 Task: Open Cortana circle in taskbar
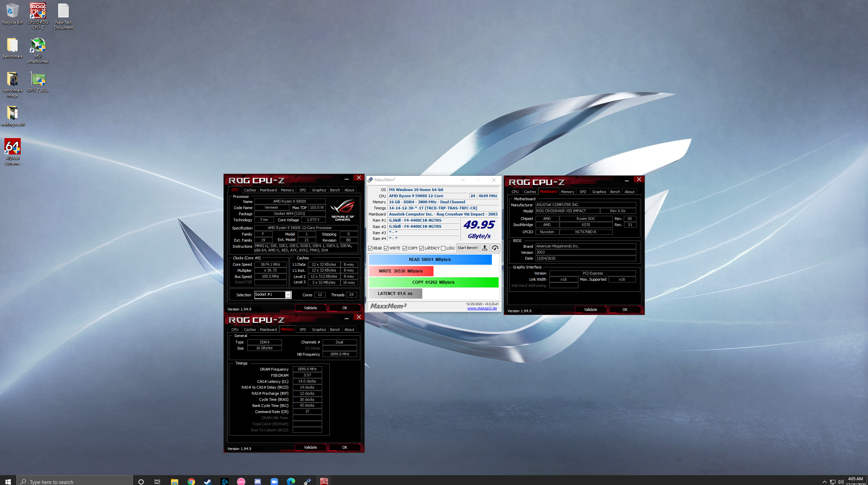(x=141, y=481)
